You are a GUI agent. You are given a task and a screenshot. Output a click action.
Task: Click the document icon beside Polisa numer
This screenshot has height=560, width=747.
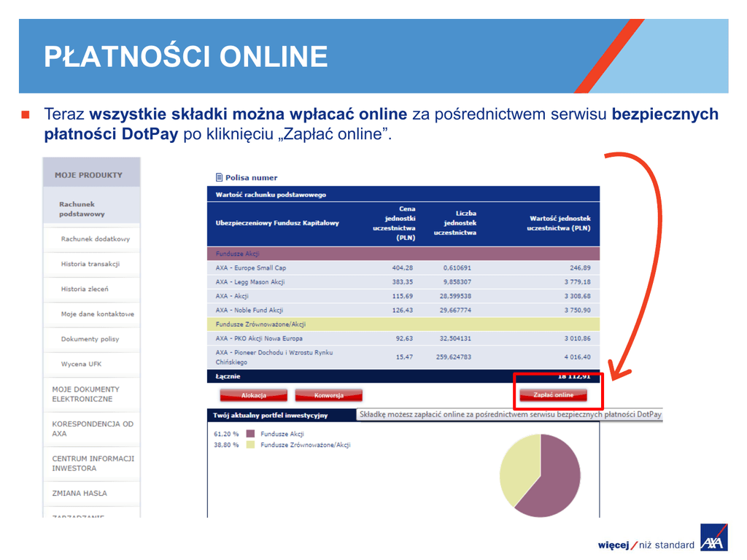click(219, 177)
